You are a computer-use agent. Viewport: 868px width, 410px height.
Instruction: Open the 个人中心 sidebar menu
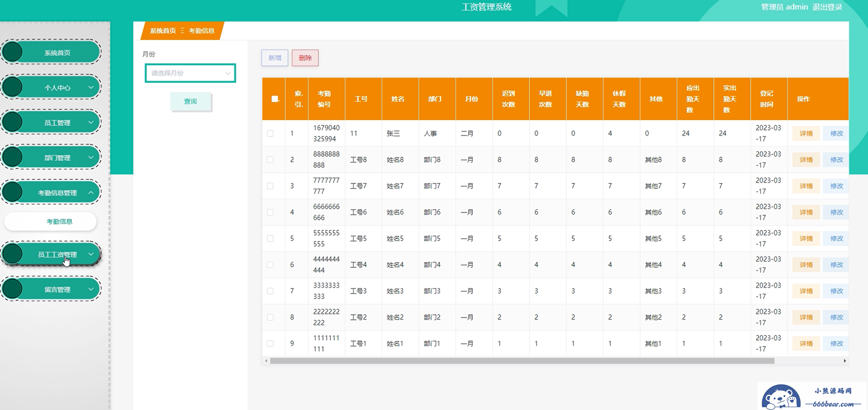51,87
